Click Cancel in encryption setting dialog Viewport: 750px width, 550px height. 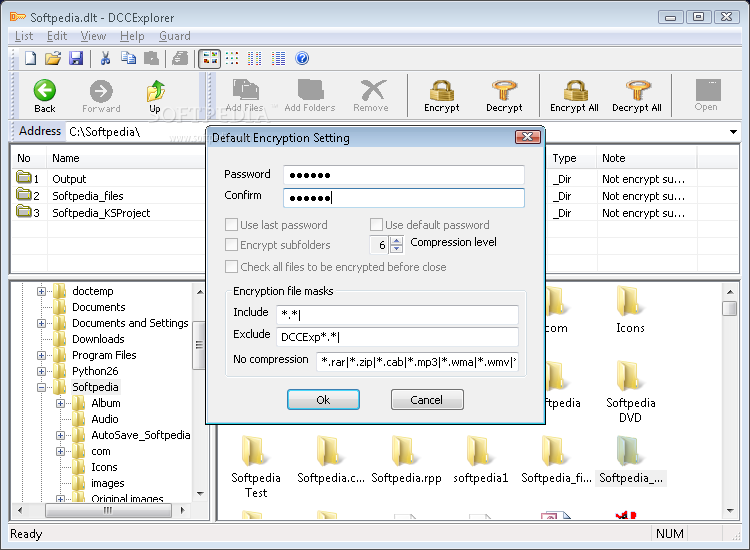[x=427, y=400]
